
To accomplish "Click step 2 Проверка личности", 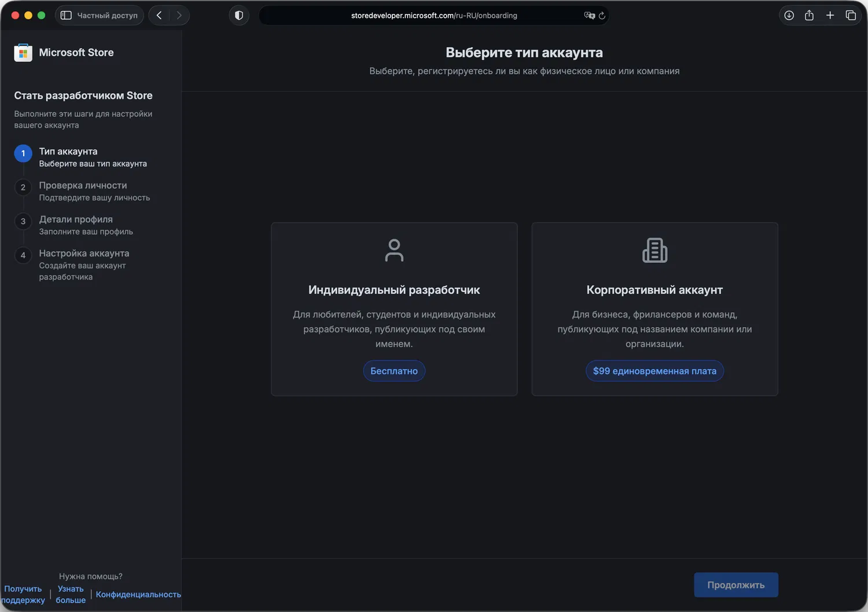I will point(83,186).
